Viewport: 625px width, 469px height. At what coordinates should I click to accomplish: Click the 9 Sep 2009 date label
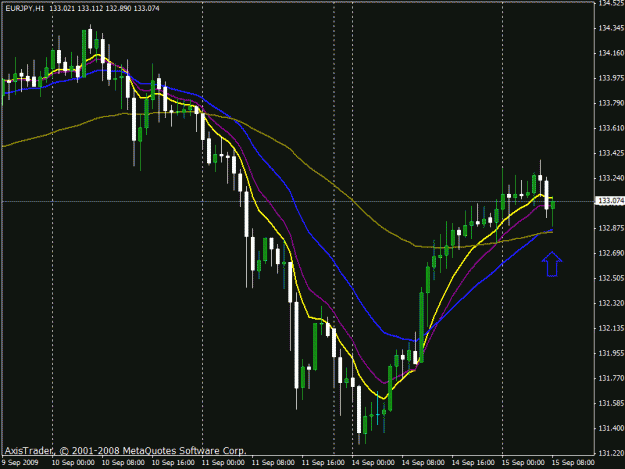coord(20,463)
